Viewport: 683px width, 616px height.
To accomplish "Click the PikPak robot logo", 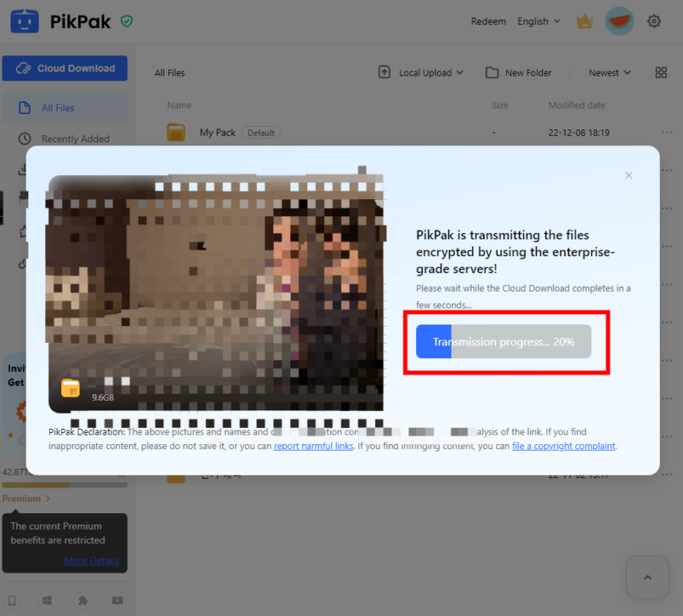I will pos(24,21).
